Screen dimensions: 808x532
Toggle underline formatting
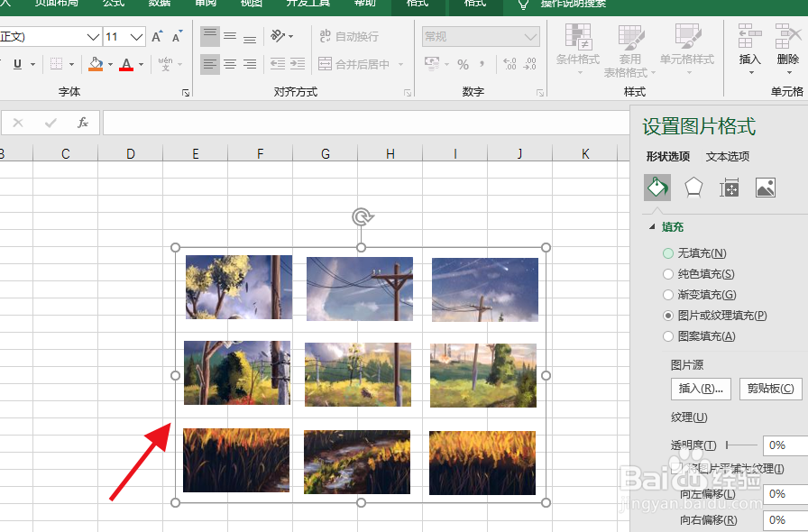17,64
